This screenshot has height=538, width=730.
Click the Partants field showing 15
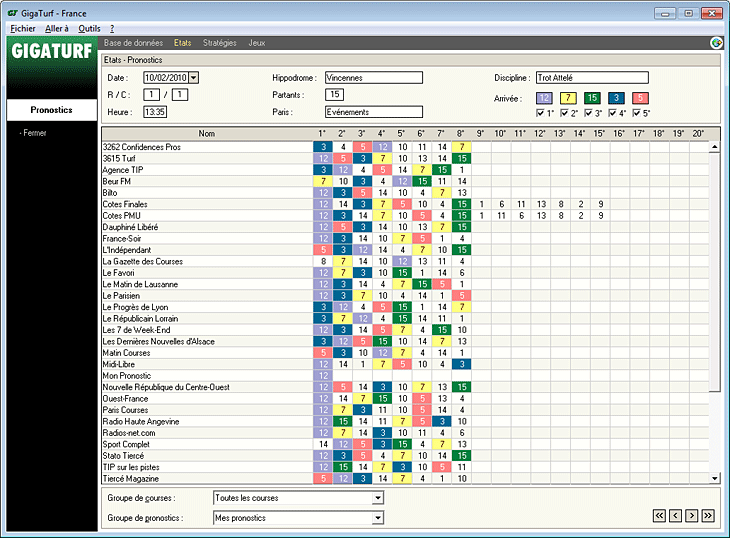(334, 95)
